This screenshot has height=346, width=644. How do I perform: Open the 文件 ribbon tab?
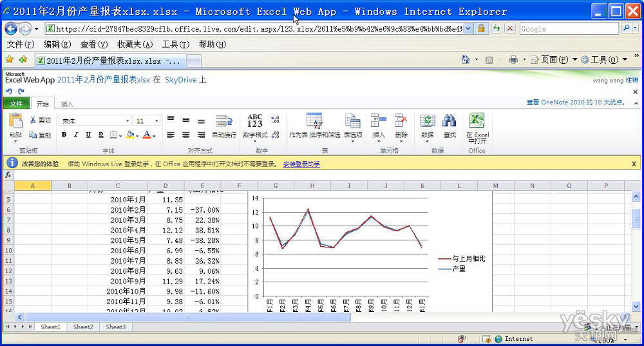16,104
